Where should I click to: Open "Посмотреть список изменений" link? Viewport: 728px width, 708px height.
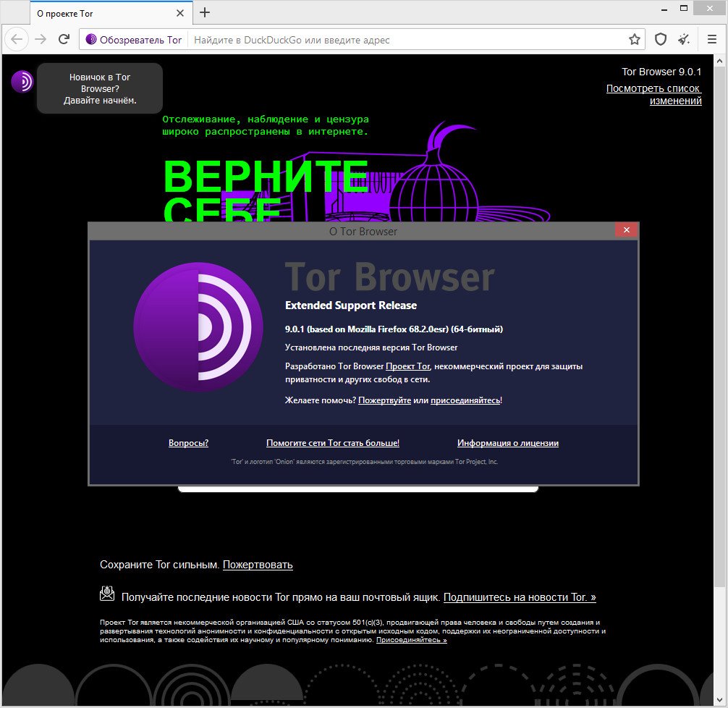coord(653,95)
